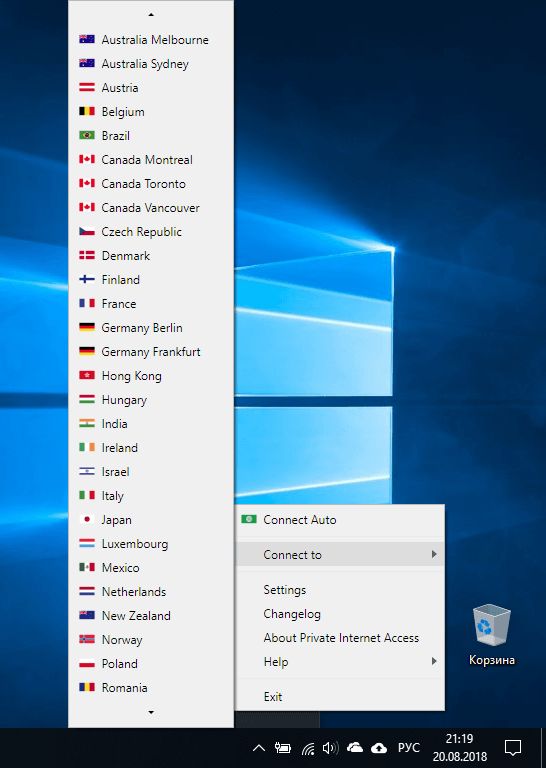546x768 pixels.
Task: Expand the Connect to submenu arrow
Action: tap(434, 554)
